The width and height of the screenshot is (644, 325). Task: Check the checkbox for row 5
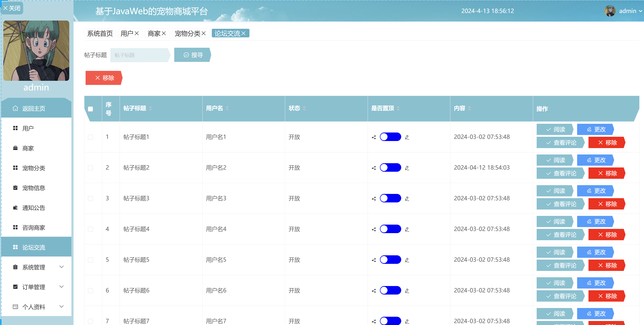pyautogui.click(x=91, y=260)
